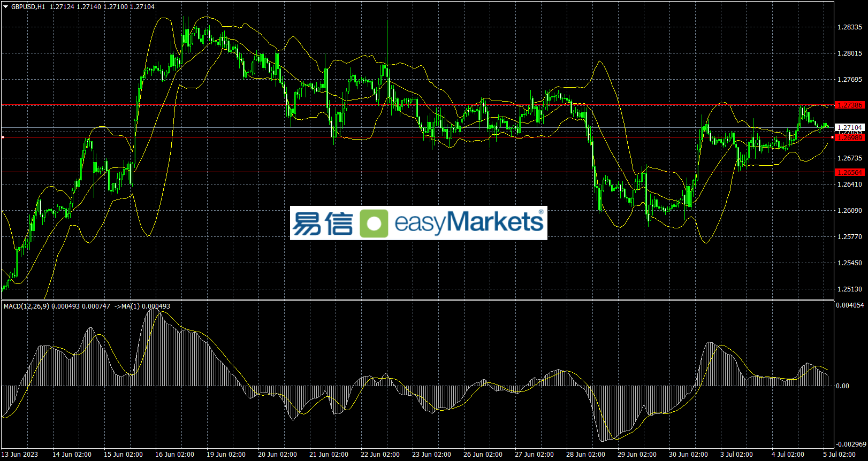Click the 15 Jun 02:00 time label
This screenshot has width=868, height=461.
[x=123, y=455]
